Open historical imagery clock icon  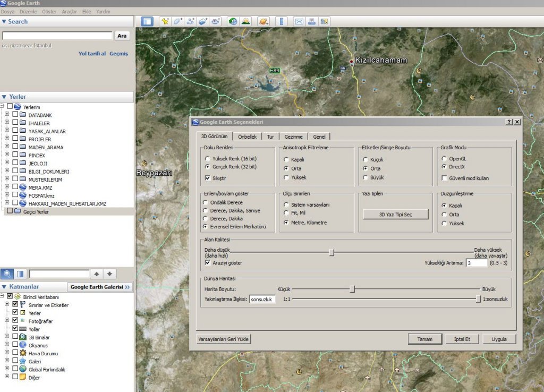click(x=232, y=22)
